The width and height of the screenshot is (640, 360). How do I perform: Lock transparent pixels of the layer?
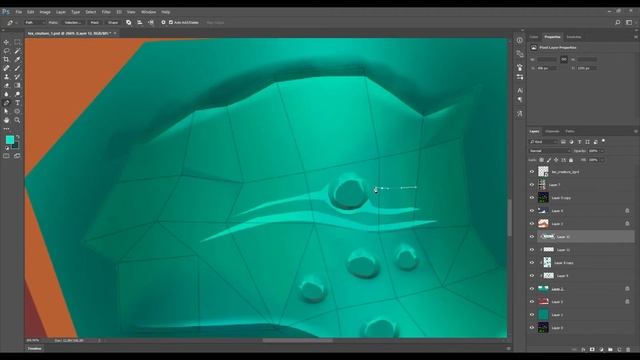point(542,160)
